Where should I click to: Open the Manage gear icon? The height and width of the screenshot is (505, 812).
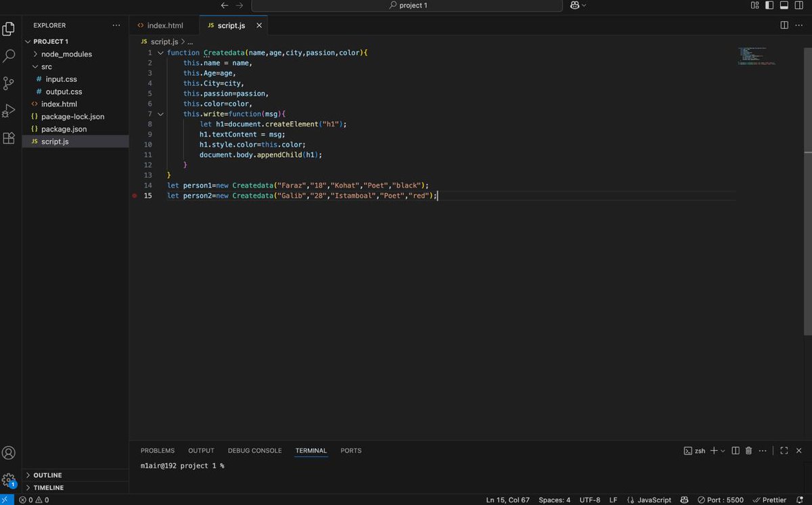pos(9,479)
